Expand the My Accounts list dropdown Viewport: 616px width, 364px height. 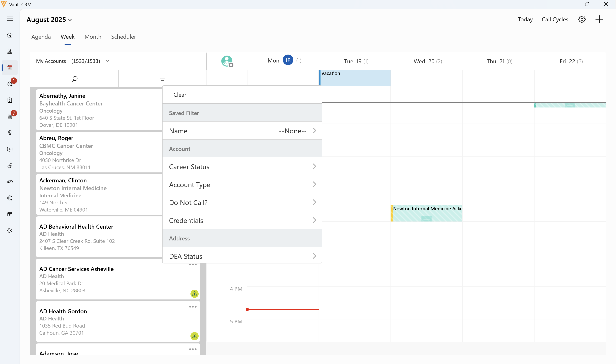(x=108, y=61)
